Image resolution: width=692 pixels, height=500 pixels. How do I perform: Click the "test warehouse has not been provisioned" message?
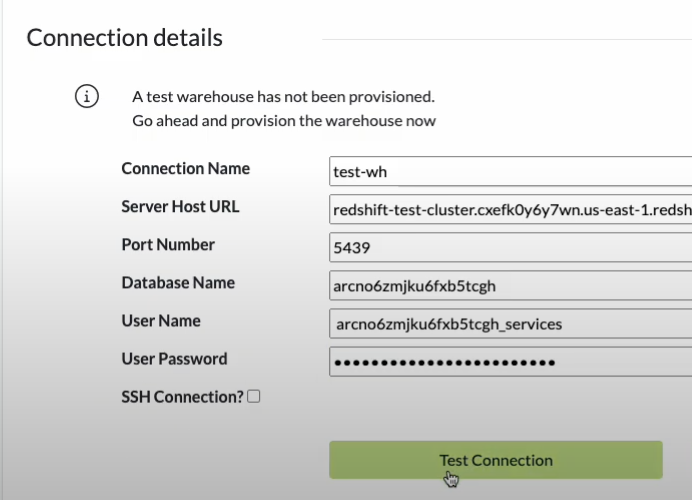pos(283,97)
